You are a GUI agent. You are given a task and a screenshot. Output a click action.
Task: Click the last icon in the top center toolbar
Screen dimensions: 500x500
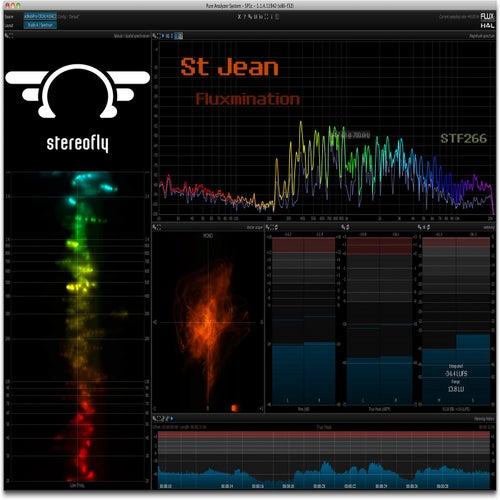277,16
